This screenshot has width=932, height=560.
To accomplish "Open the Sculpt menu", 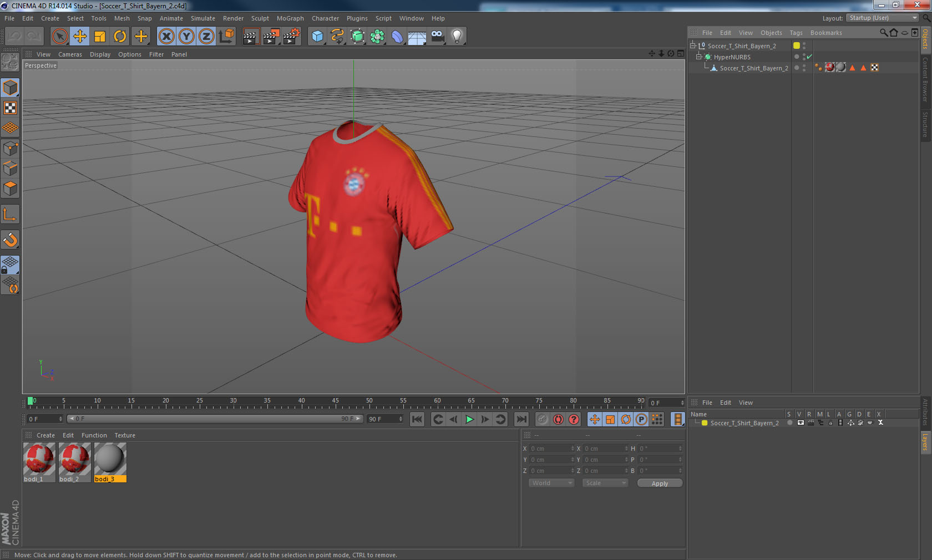I will 260,18.
